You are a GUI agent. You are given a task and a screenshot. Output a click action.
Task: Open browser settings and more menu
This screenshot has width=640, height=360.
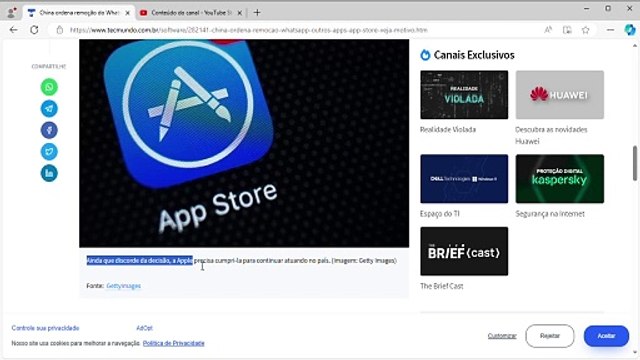click(x=610, y=30)
